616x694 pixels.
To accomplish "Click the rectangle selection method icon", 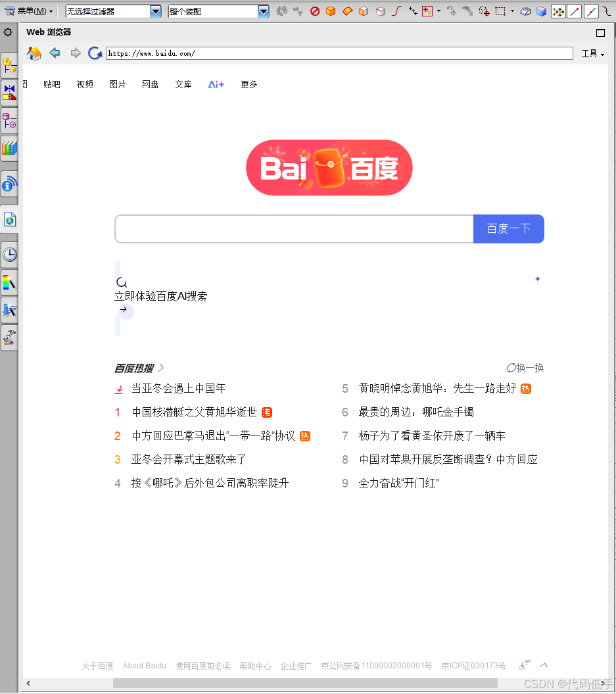I will point(500,11).
